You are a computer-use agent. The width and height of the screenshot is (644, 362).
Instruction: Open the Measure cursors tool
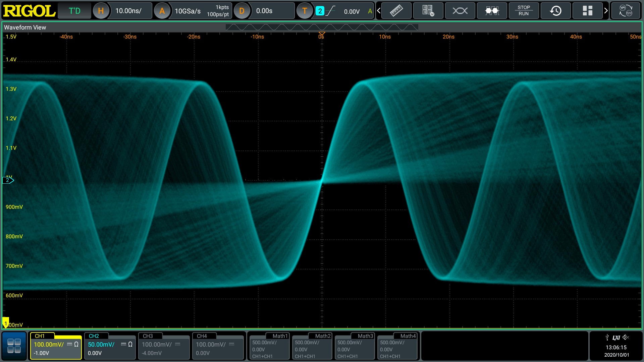click(396, 10)
